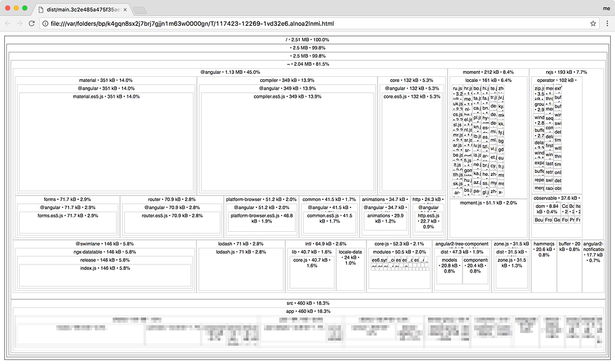Select 'moment.js • 51.1 kB • 2.0%' block

tap(488, 218)
